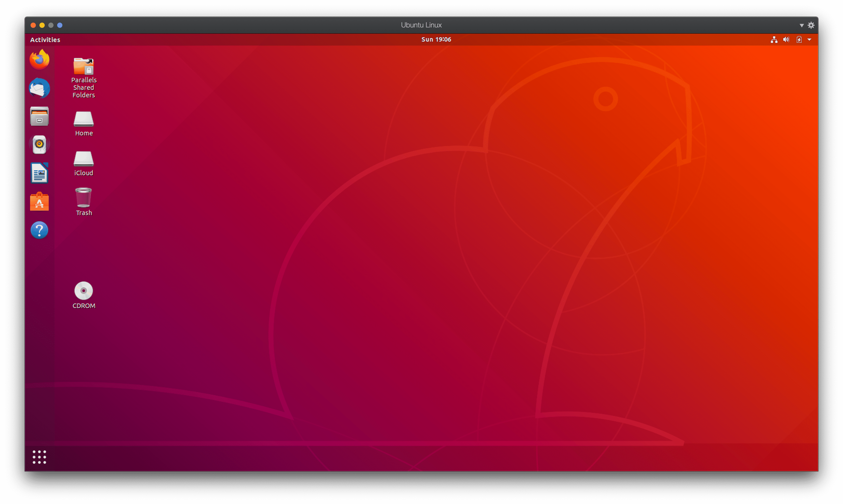
Task: Expand the Parallels title bar dropdown arrow
Action: (x=802, y=25)
